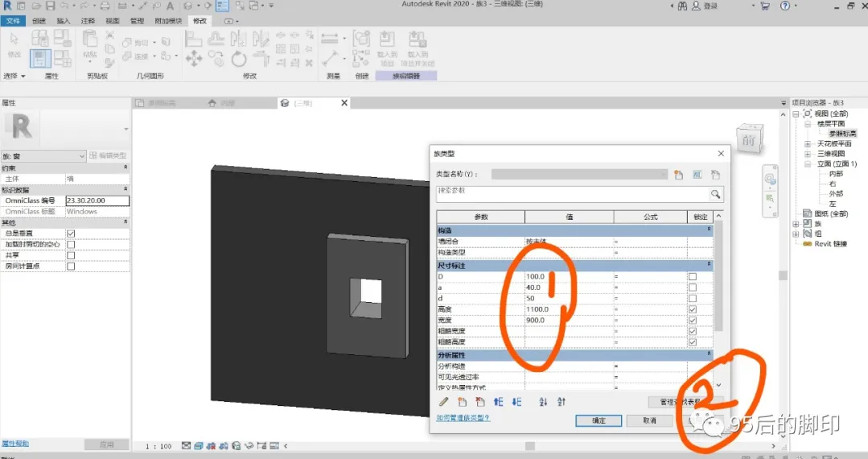The image size is (868, 459).
Task: Open the 如何管理族类型? help link
Action: 463,418
